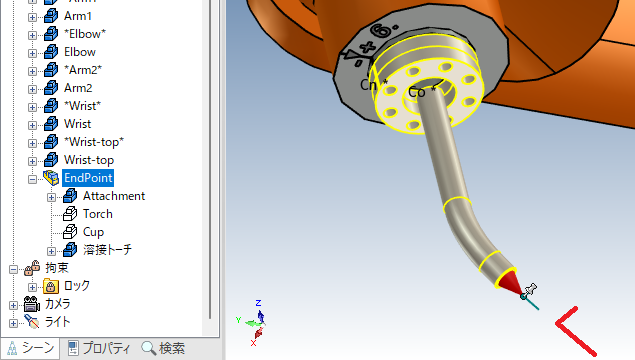Expand the ロック lock node

pyautogui.click(x=32, y=287)
